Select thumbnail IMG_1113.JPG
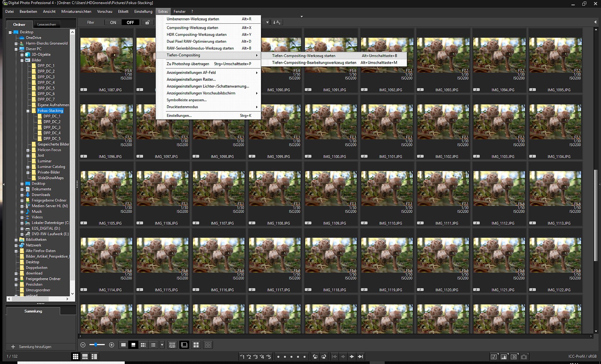This screenshot has width=601, height=364. tap(555, 194)
